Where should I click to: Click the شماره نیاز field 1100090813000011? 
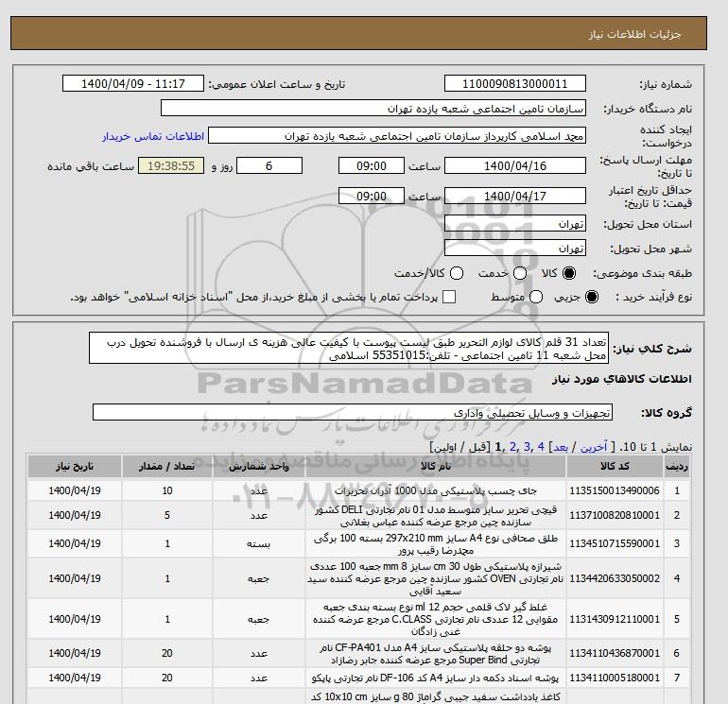(x=515, y=83)
